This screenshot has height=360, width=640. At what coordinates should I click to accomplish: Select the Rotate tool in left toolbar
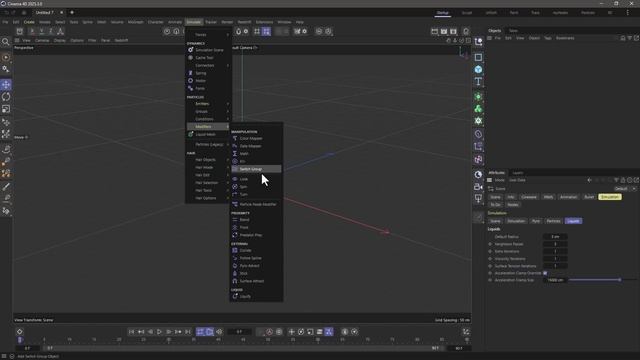click(6, 97)
